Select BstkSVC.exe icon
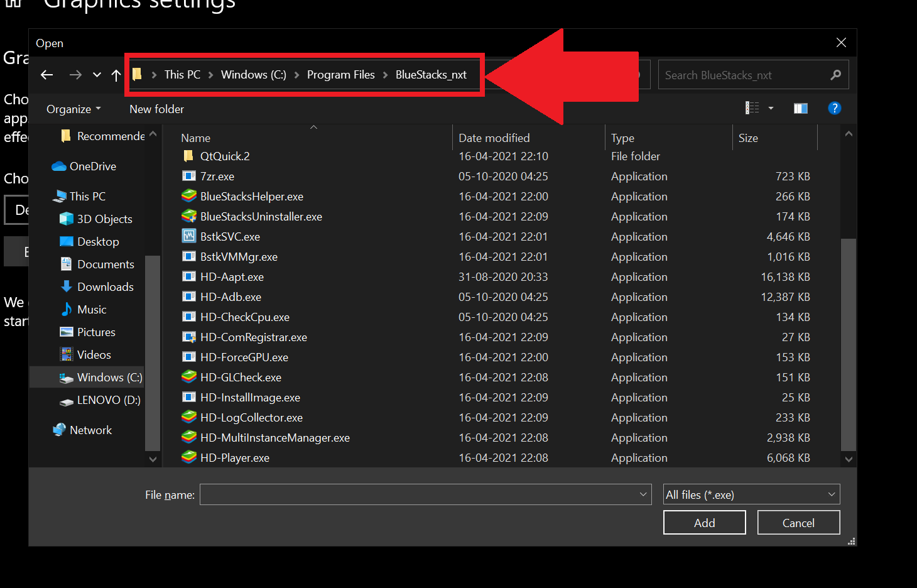The width and height of the screenshot is (917, 588). tap(189, 236)
